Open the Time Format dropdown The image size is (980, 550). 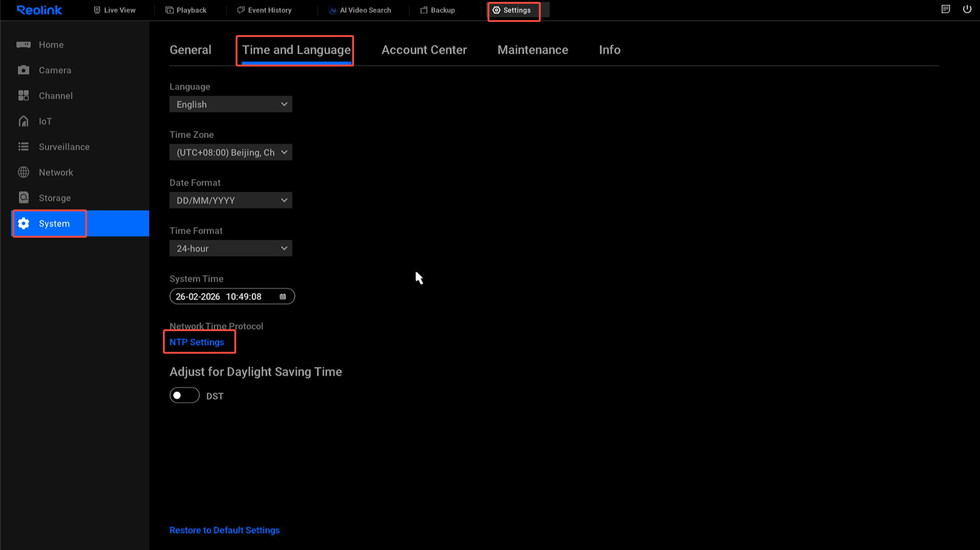[231, 248]
